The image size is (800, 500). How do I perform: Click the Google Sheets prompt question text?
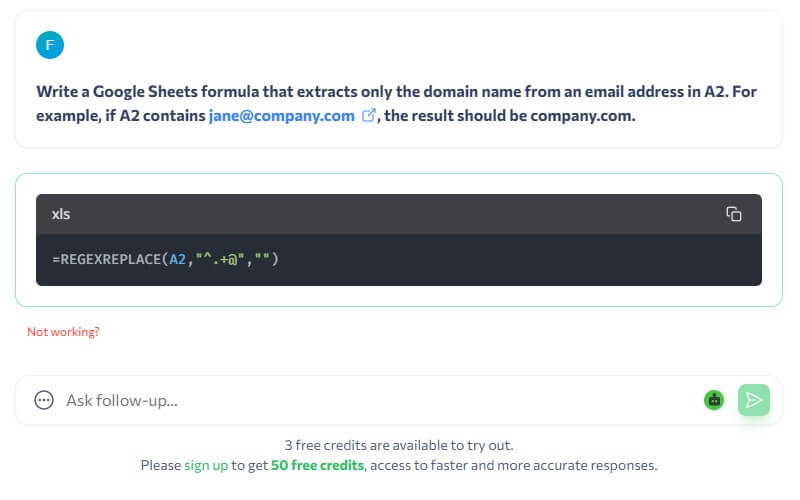click(396, 104)
